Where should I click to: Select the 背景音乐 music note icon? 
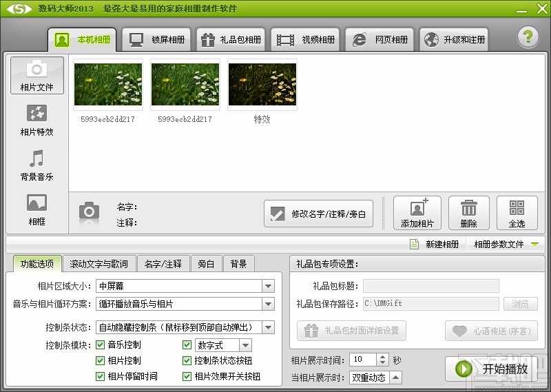(x=37, y=165)
